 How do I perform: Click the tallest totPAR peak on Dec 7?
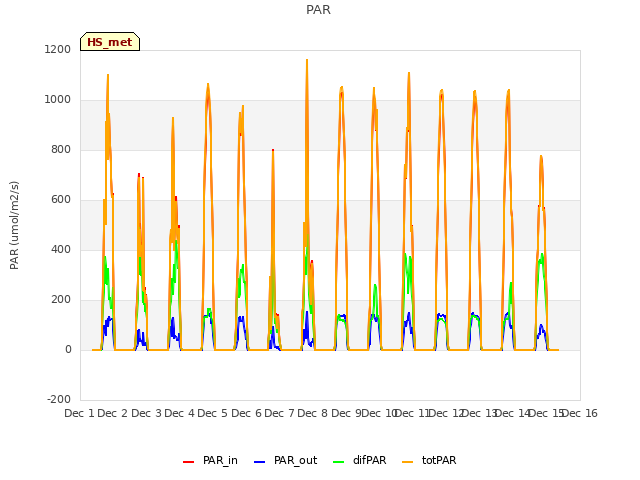(x=307, y=60)
